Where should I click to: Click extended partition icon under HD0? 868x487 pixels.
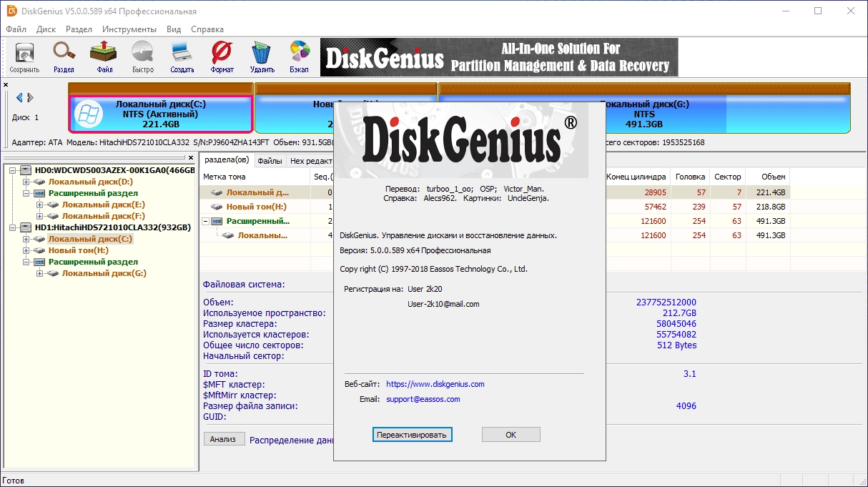[39, 193]
